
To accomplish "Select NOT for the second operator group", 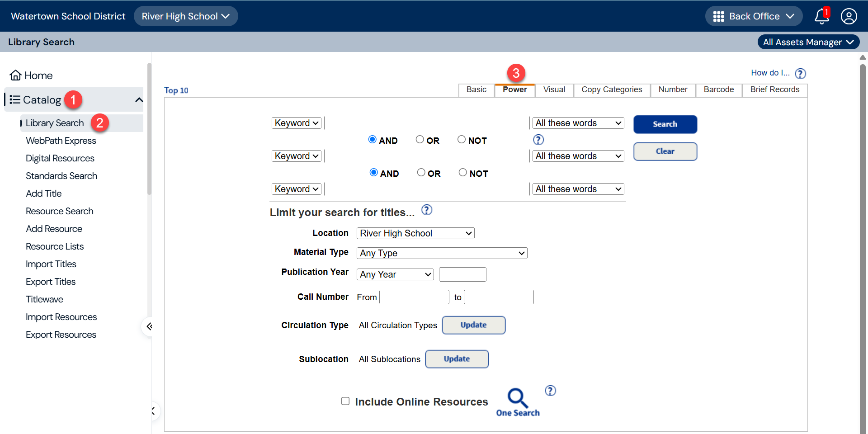I will (462, 172).
